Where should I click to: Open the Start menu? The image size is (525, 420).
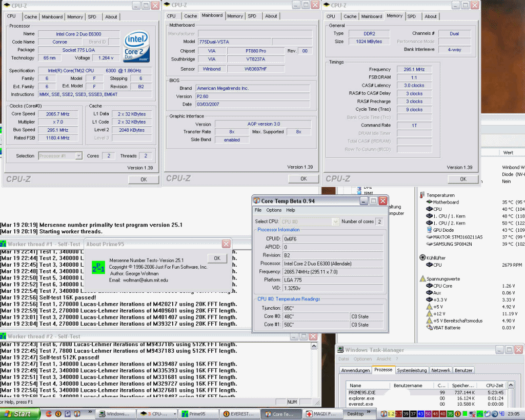(x=20, y=414)
